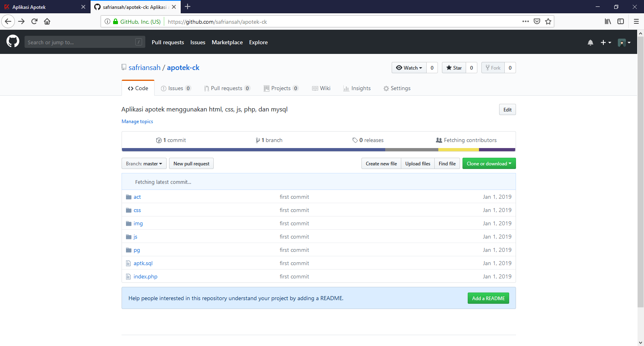The height and width of the screenshot is (346, 644).
Task: Open the pg folder
Action: pyautogui.click(x=137, y=250)
